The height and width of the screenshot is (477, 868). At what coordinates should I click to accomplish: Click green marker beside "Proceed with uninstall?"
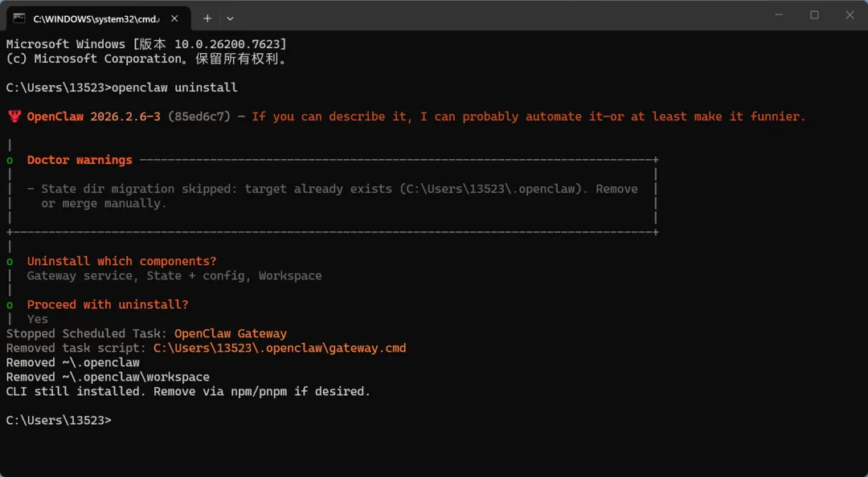[x=10, y=305]
